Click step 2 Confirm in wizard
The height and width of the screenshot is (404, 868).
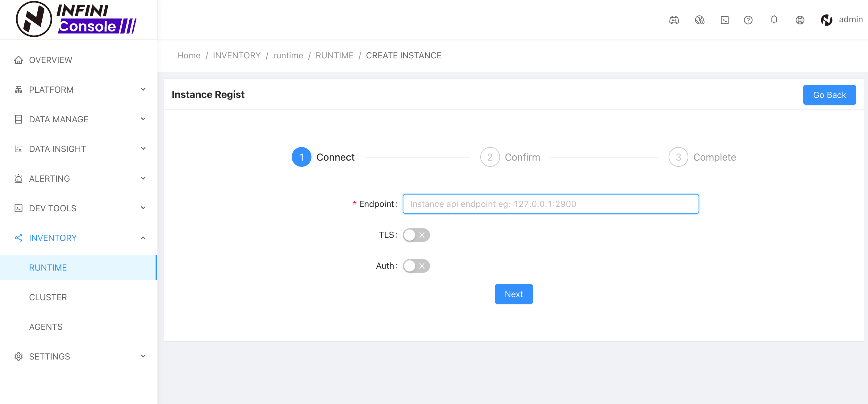[x=510, y=157]
